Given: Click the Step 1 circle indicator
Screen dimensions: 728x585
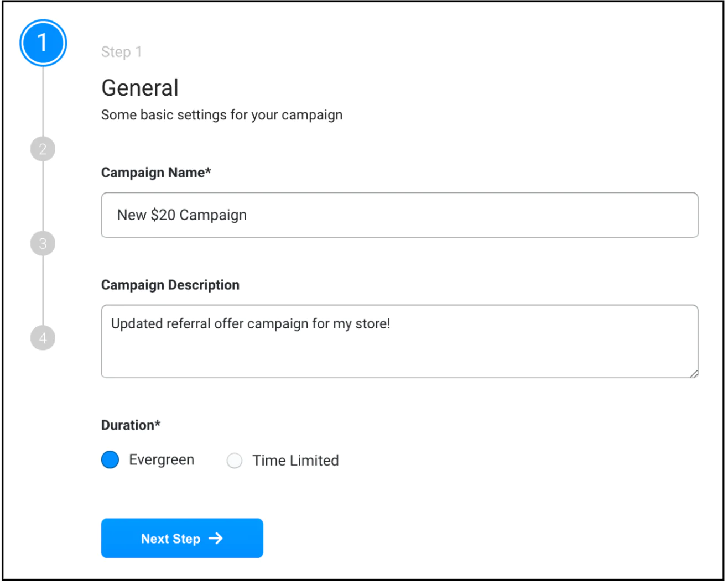Looking at the screenshot, I should pyautogui.click(x=43, y=43).
